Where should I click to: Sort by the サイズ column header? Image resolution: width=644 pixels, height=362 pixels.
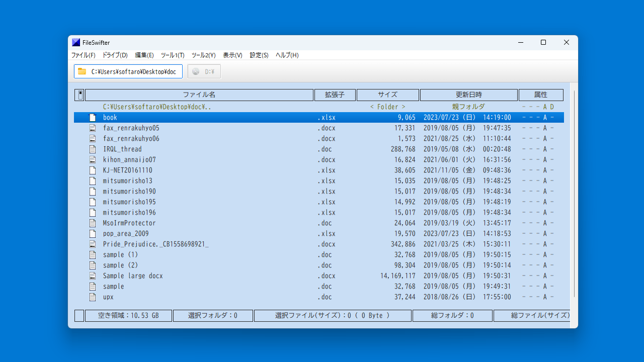[388, 95]
